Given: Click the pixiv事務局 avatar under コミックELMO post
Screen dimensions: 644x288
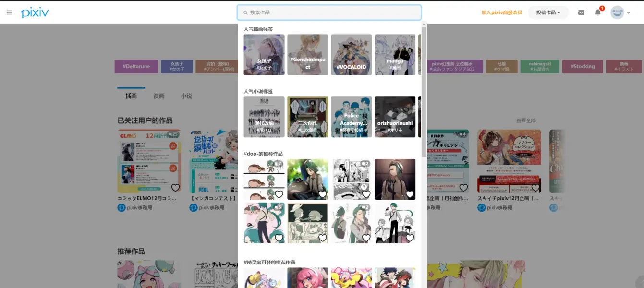Looking at the screenshot, I should [x=122, y=208].
